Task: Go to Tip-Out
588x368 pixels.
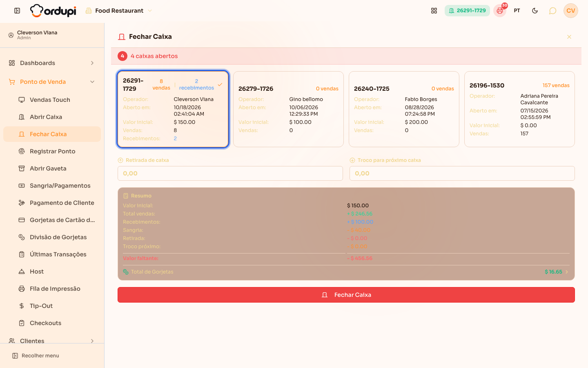Action: (52, 306)
